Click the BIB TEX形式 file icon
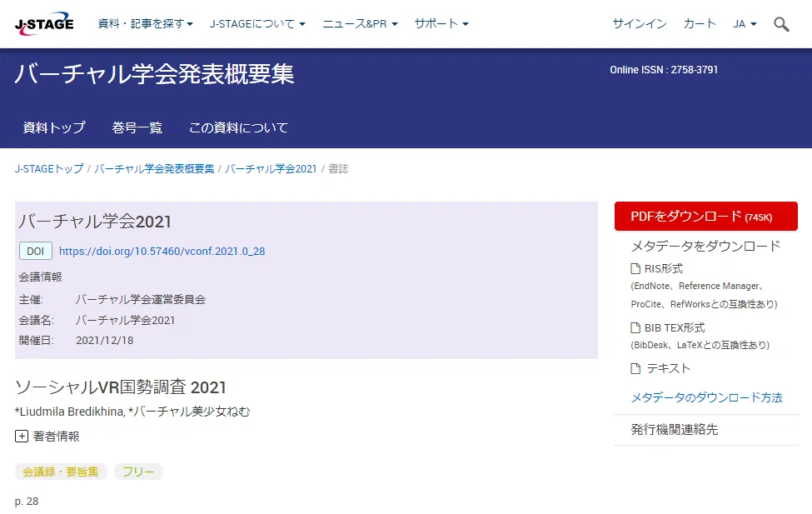Image resolution: width=812 pixels, height=514 pixels. point(635,327)
